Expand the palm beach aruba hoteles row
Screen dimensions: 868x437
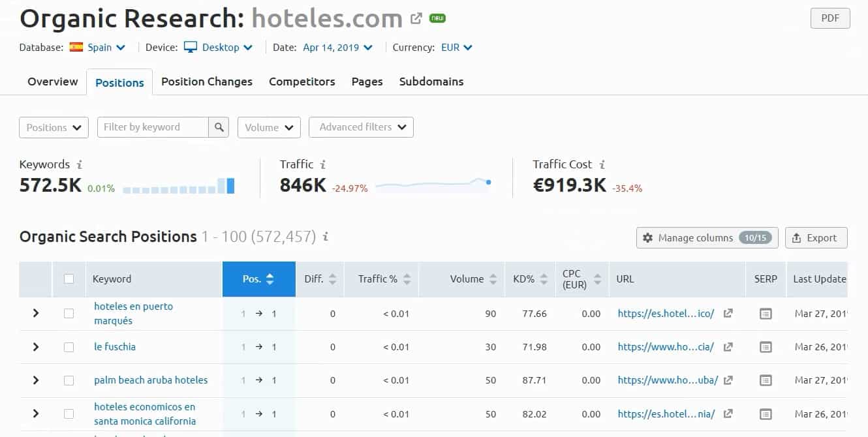[x=36, y=380]
